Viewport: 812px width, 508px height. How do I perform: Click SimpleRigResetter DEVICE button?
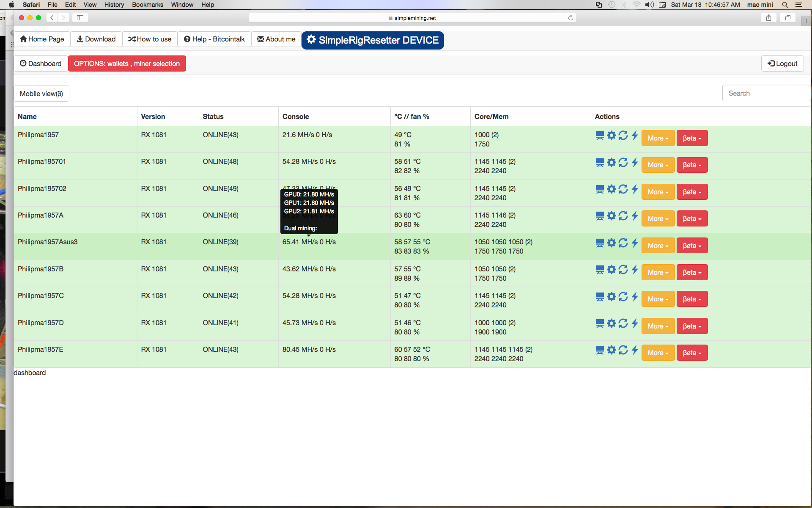(x=373, y=40)
